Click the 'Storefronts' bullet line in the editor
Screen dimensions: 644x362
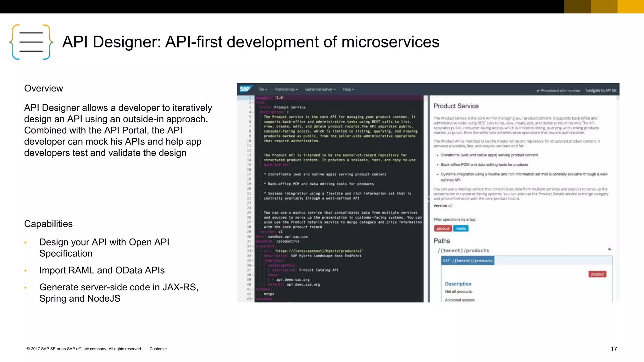[325, 174]
